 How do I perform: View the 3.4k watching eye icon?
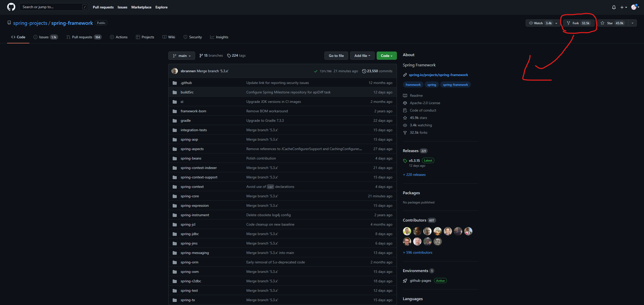click(405, 125)
